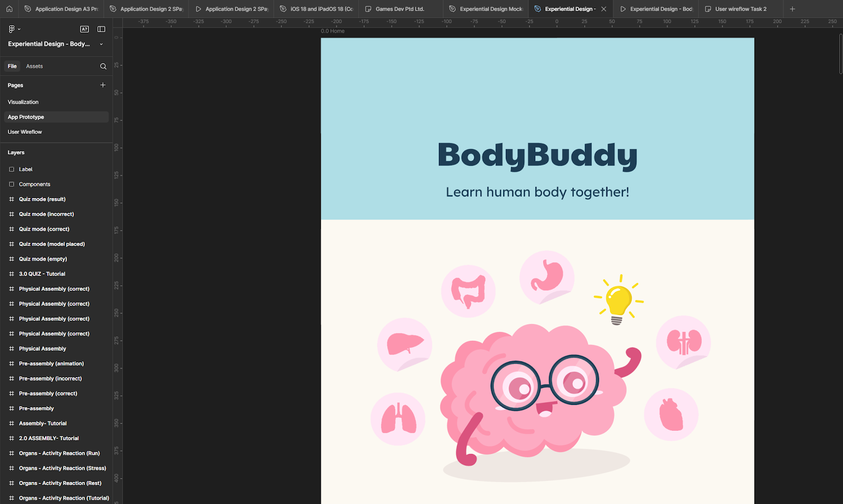Click the Pages section header
The width and height of the screenshot is (843, 504).
(15, 85)
